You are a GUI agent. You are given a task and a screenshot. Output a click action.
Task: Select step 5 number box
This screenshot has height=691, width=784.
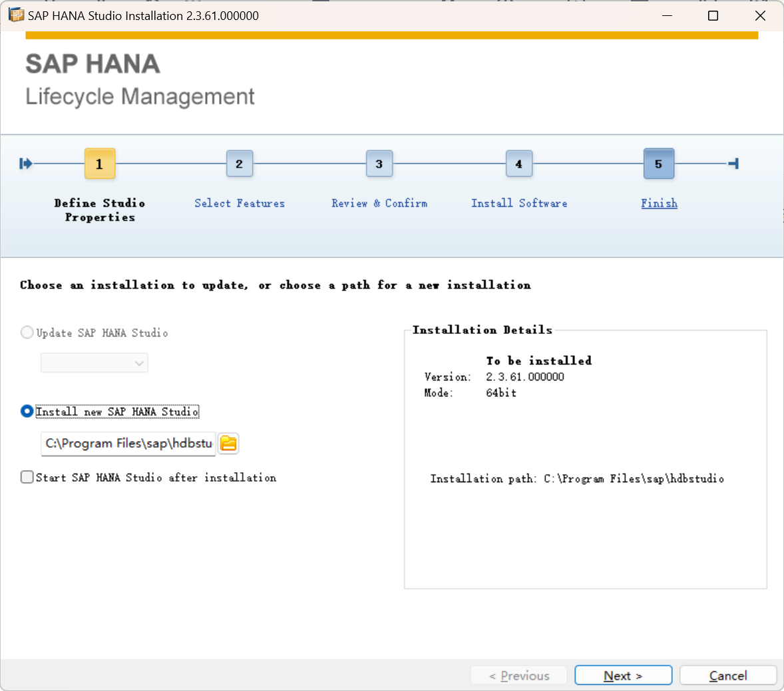(x=658, y=164)
